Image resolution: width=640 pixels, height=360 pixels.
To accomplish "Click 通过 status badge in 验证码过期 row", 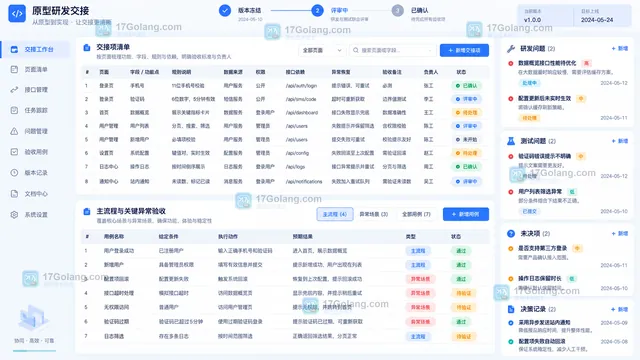I will [x=461, y=322].
